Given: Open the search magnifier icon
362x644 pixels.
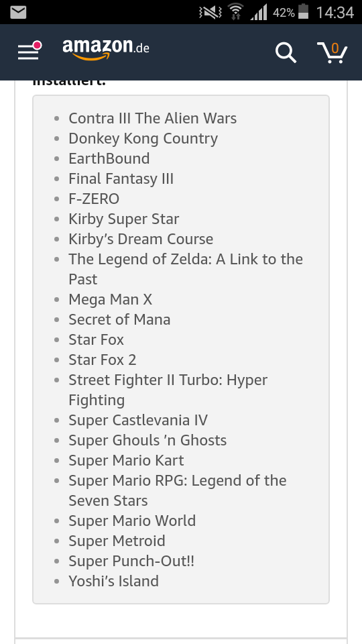Looking at the screenshot, I should [x=286, y=53].
